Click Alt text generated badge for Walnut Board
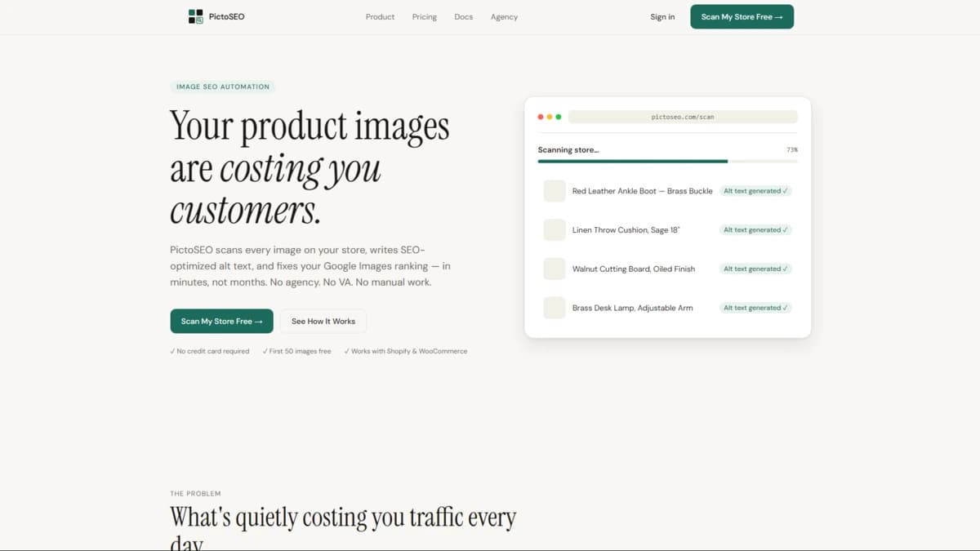The height and width of the screenshot is (551, 980). click(755, 269)
